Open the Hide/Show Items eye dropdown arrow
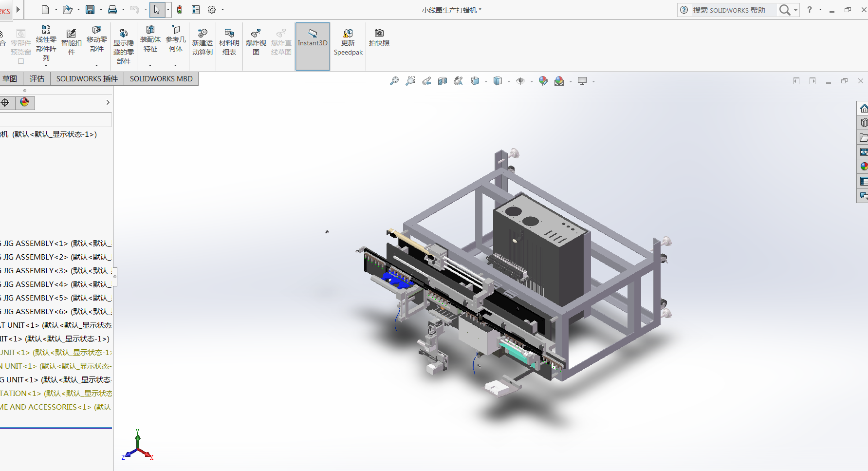 coord(532,81)
